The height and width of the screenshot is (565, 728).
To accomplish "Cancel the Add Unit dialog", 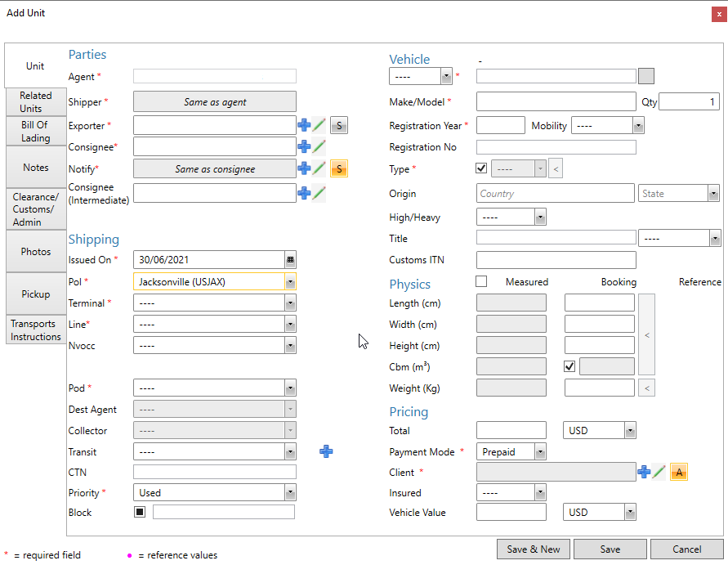I will click(686, 549).
